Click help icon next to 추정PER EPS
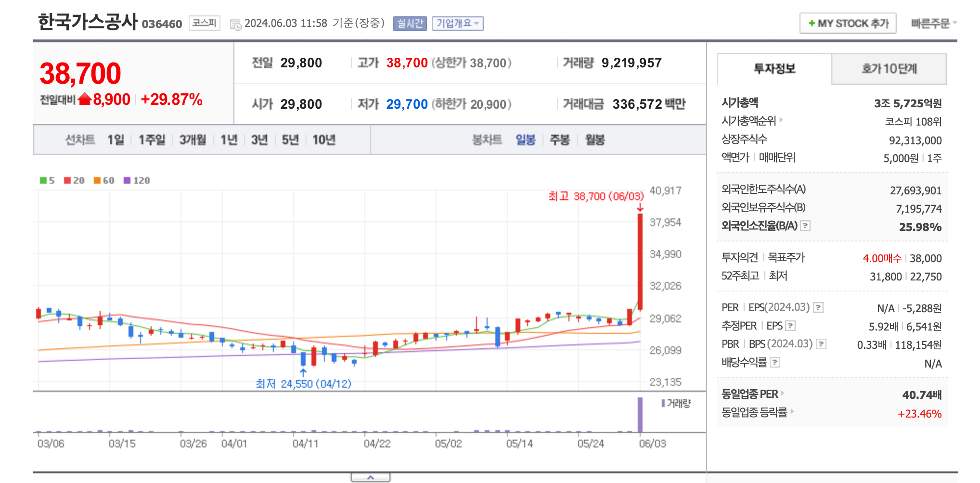Viewport: 980px width, 483px height. (790, 326)
